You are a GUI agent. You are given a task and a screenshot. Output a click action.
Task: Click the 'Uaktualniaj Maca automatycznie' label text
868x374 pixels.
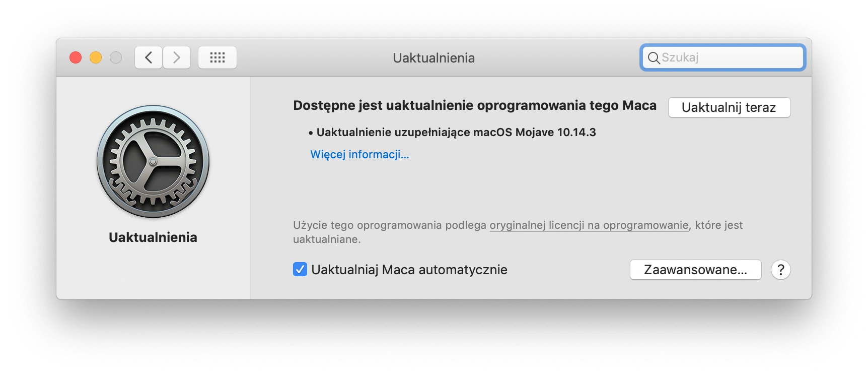[x=409, y=270]
